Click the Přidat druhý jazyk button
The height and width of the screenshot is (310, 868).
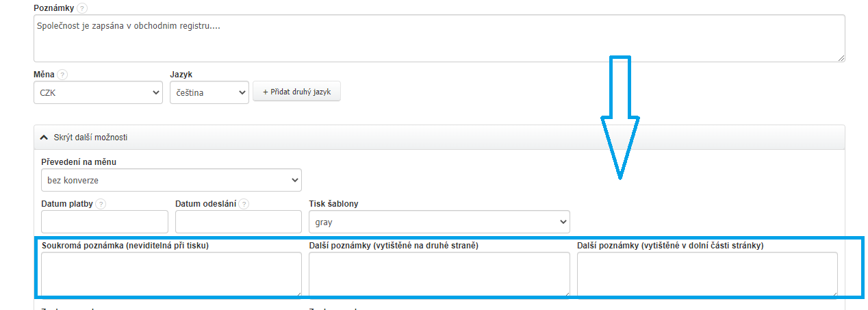pyautogui.click(x=296, y=92)
